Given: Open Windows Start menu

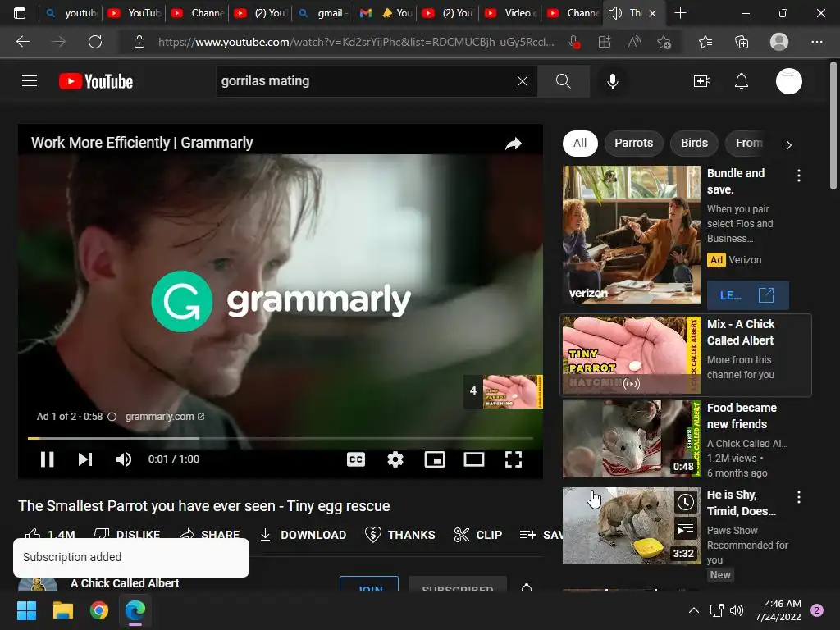Looking at the screenshot, I should (26, 610).
